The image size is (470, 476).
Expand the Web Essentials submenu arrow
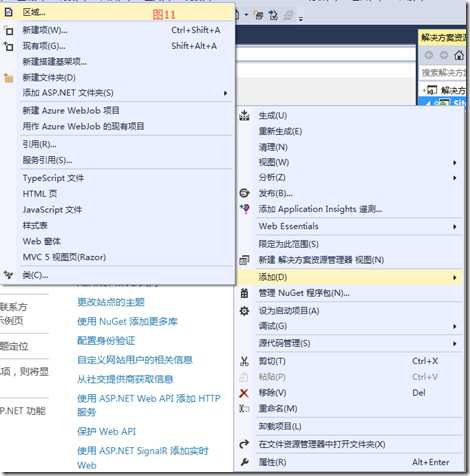pos(455,227)
